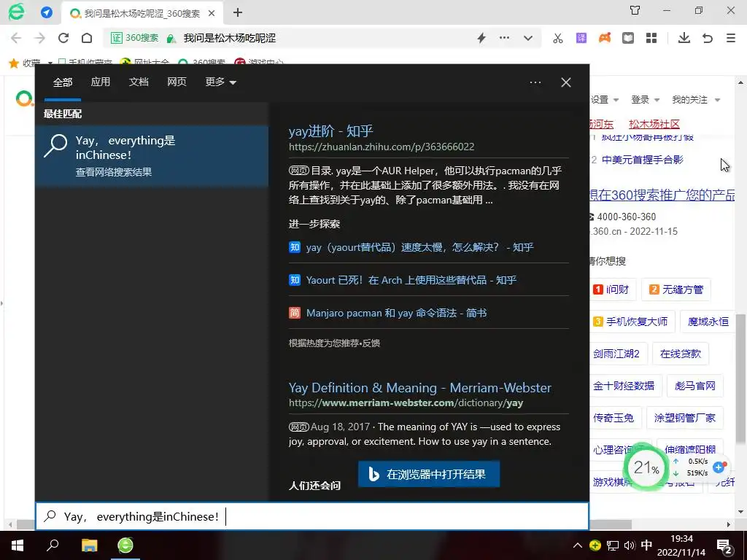Open Yaourt 已死 Arch 替代品 link
This screenshot has height=560, width=747.
point(411,280)
